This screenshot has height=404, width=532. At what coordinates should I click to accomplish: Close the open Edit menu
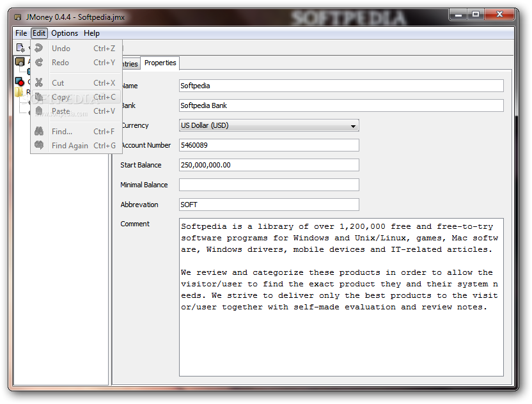39,33
